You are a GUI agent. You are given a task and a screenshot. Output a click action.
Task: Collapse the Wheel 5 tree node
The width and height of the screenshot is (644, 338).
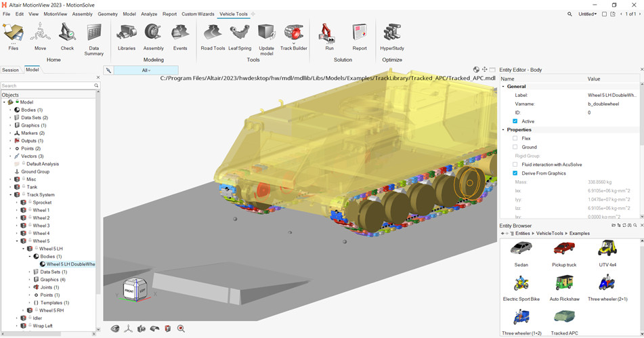(x=17, y=241)
